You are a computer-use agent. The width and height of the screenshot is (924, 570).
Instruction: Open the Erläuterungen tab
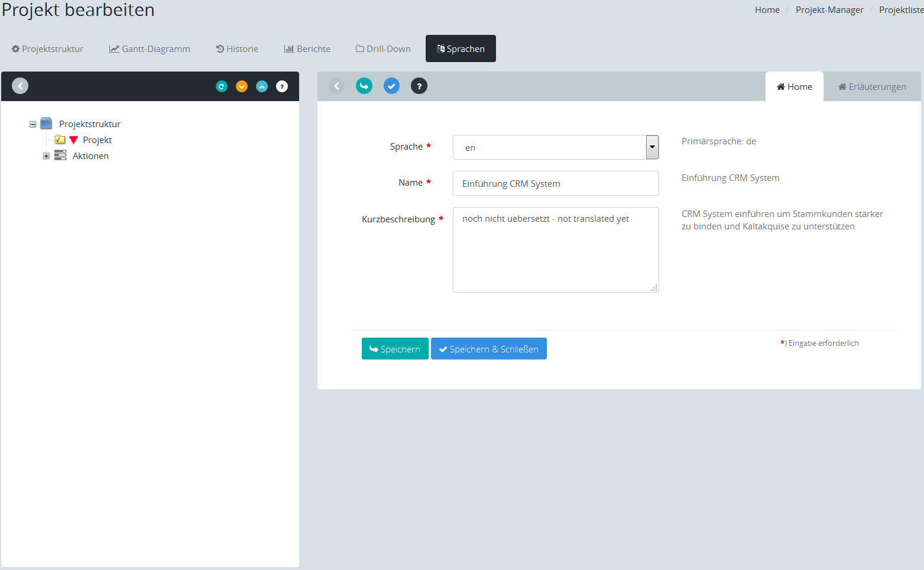[x=872, y=87]
